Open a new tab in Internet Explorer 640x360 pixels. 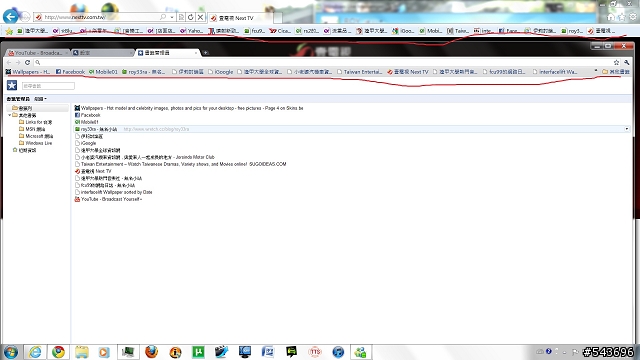[278, 18]
